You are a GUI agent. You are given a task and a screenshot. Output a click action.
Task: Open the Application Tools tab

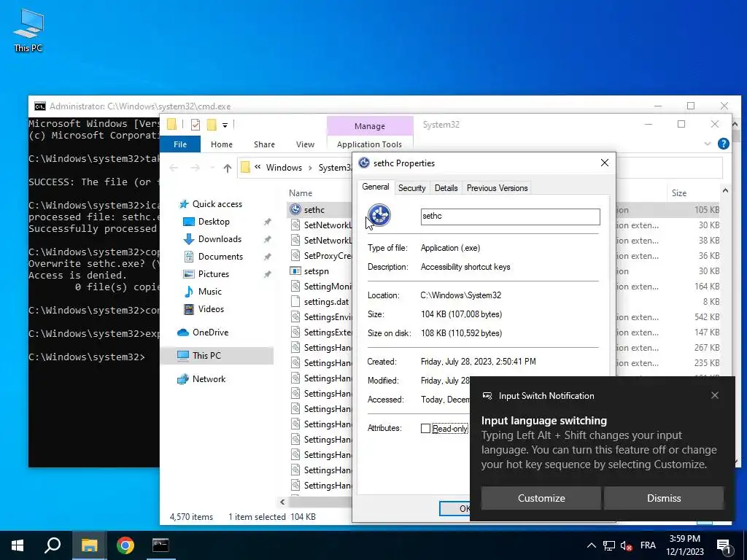369,144
